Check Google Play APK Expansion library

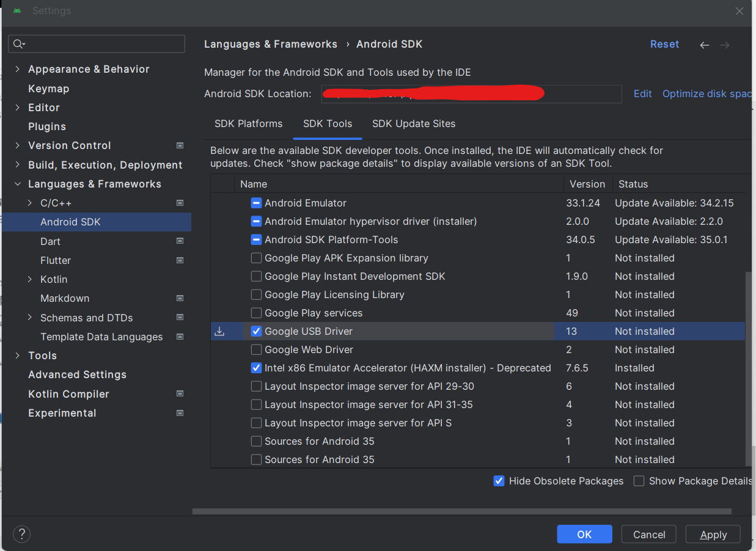[256, 258]
